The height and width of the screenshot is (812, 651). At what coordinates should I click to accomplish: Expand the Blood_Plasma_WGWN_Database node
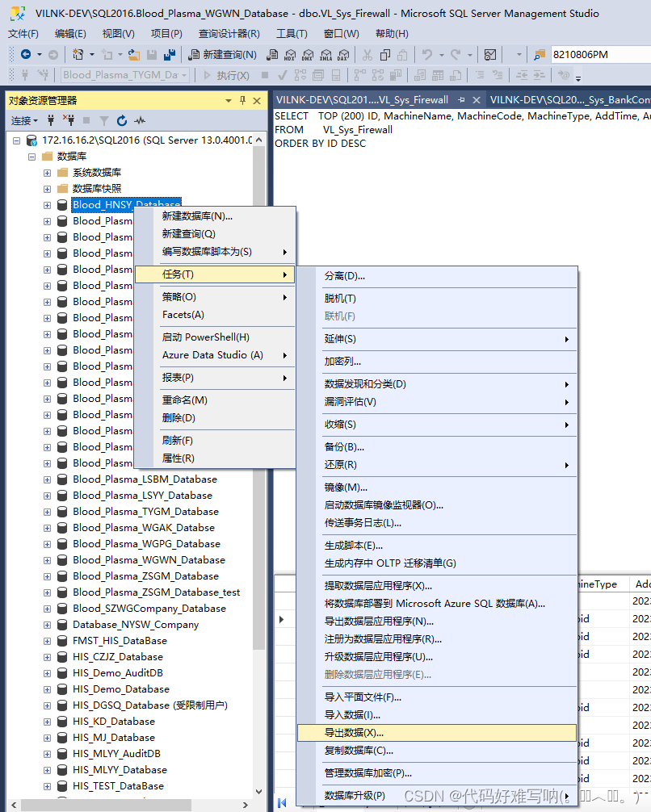click(47, 560)
